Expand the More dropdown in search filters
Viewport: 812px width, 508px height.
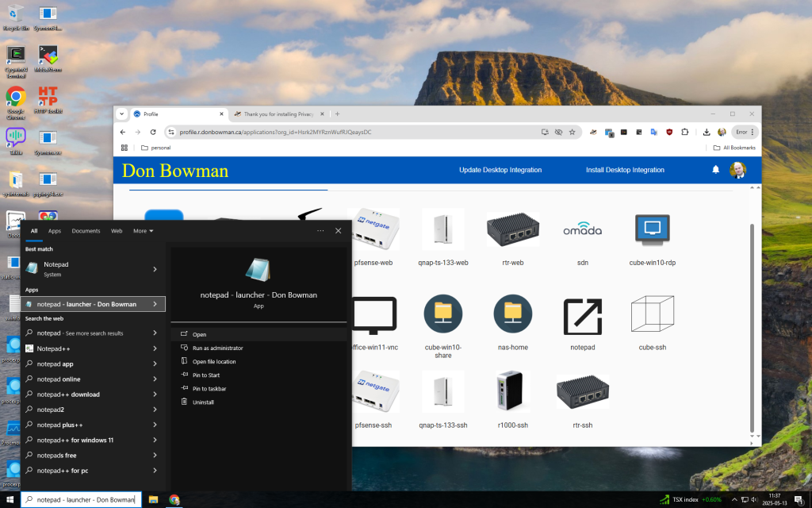point(143,231)
